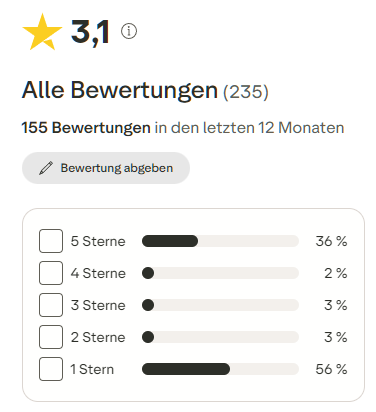Click the 155 Bewertungen text
The image size is (376, 412).
(86, 128)
